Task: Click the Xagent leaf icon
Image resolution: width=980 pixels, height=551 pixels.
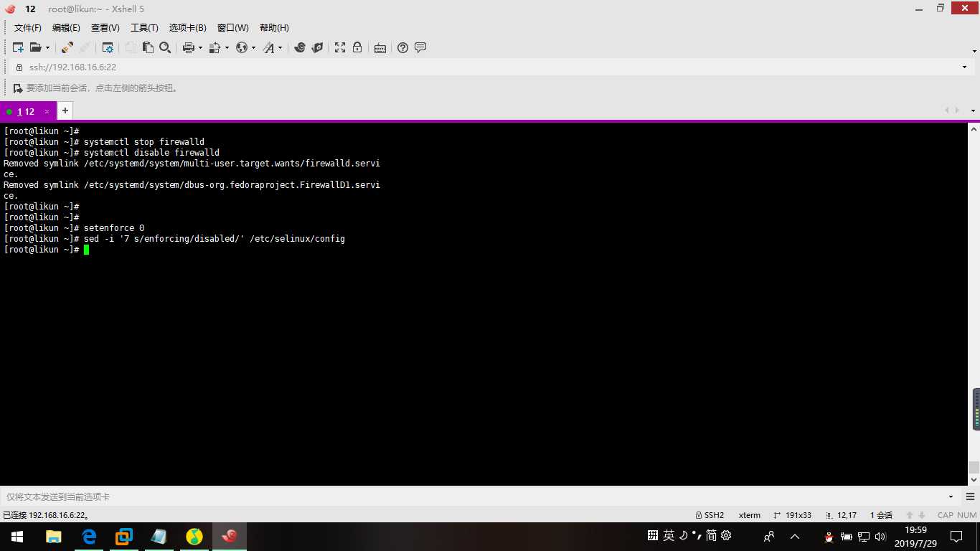Action: (316, 47)
